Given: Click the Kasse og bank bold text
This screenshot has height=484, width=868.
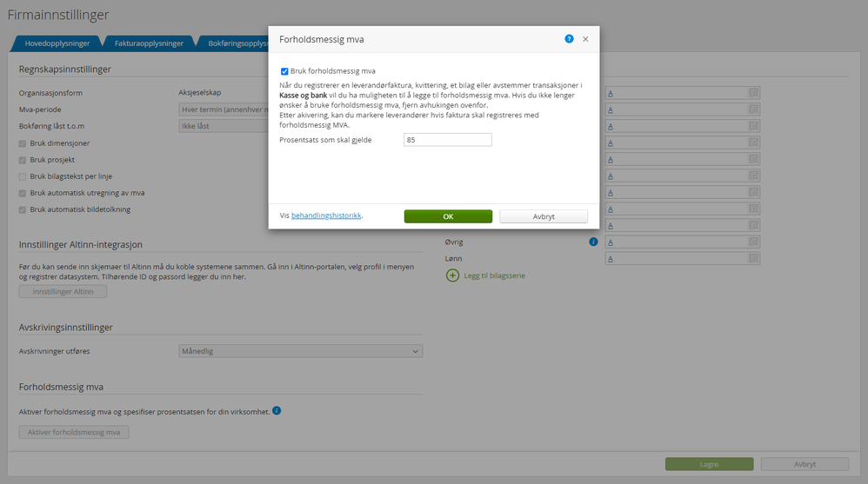Looking at the screenshot, I should 303,95.
